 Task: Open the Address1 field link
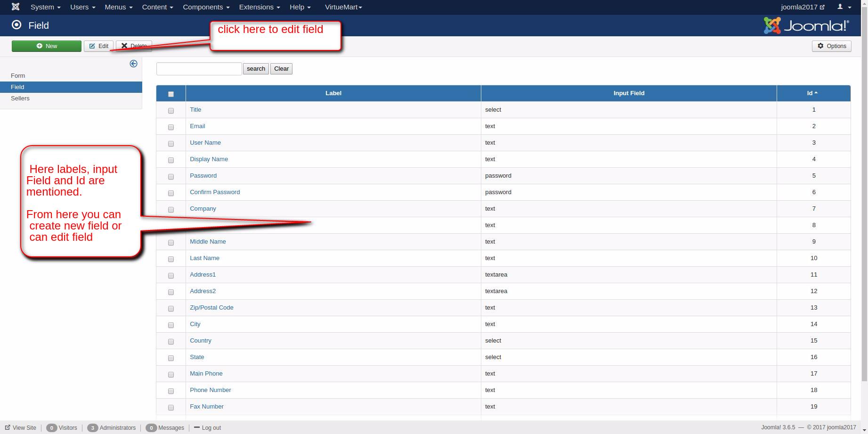[x=203, y=275]
